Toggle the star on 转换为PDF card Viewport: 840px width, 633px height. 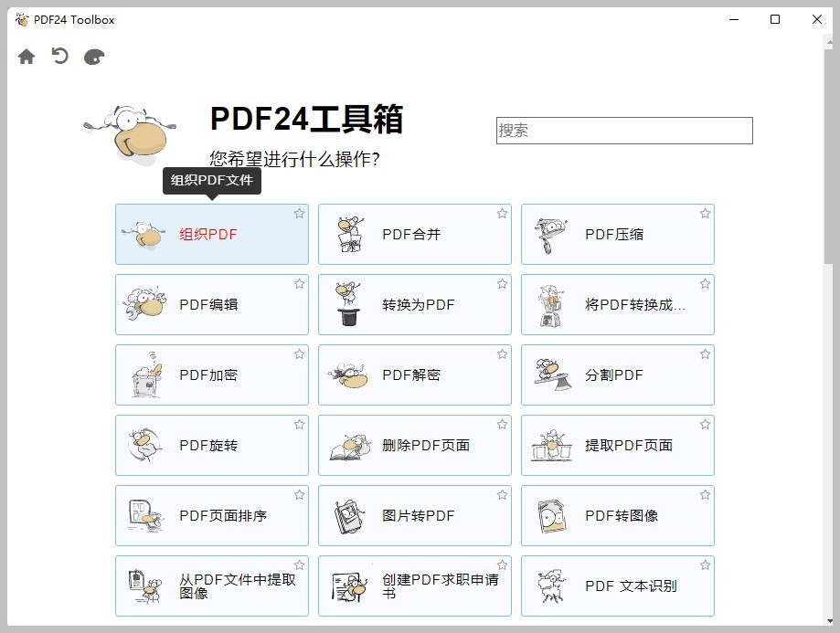tap(502, 284)
